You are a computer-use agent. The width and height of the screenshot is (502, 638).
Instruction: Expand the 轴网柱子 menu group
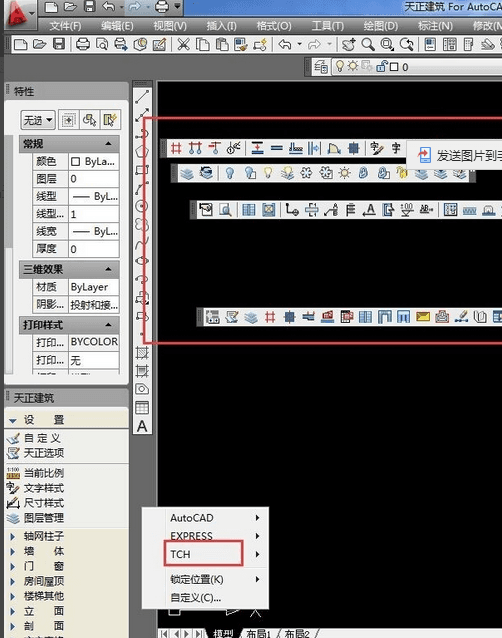pyautogui.click(x=13, y=536)
